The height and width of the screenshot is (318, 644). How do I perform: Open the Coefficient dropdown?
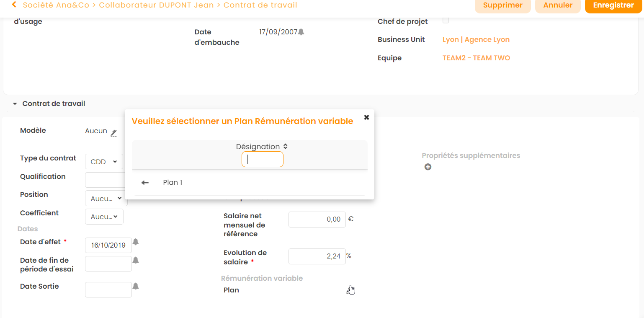104,217
